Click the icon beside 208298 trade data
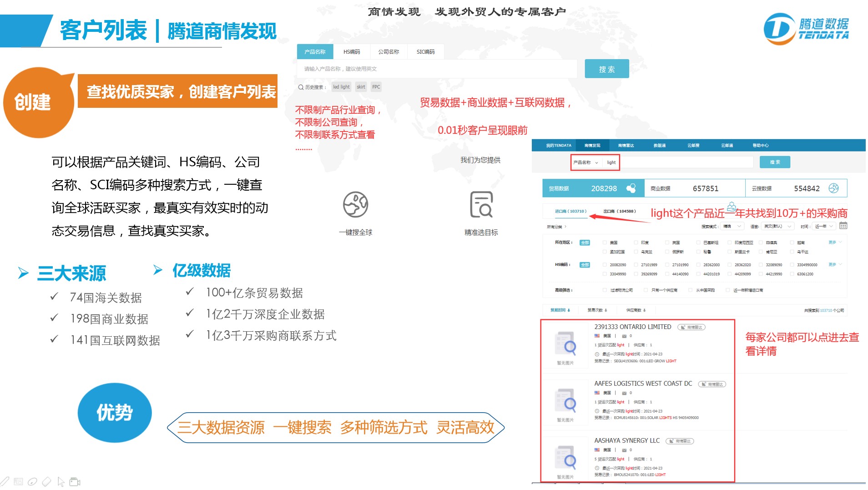The image size is (868, 490). (631, 188)
